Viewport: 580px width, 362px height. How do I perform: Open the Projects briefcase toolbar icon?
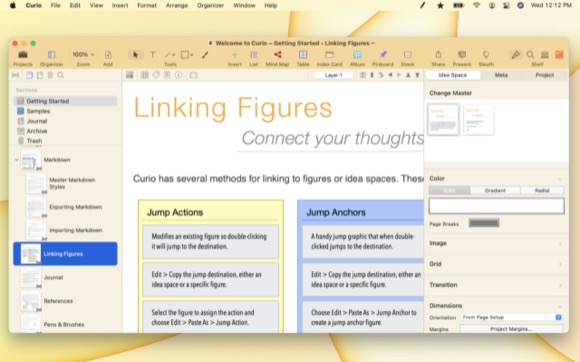[x=23, y=55]
